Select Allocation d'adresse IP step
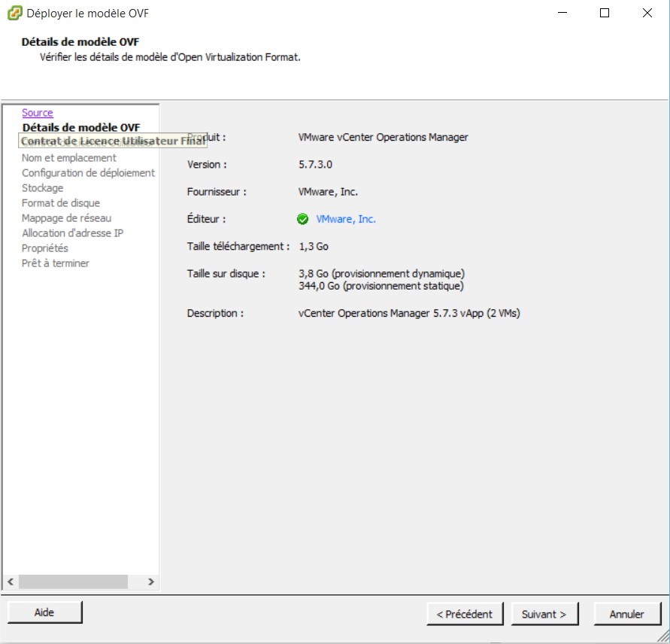This screenshot has width=670, height=644. pos(72,233)
